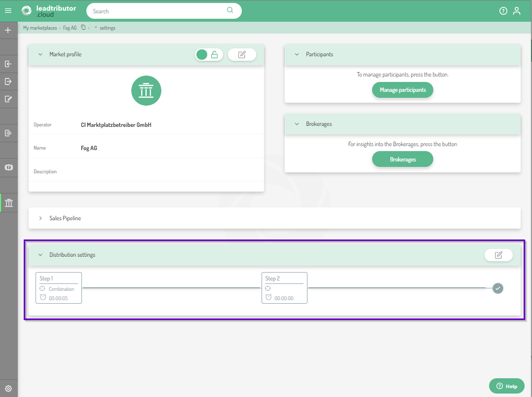Expand the Sales Pipeline section
Viewport: 532px width, 397px height.
pos(40,218)
